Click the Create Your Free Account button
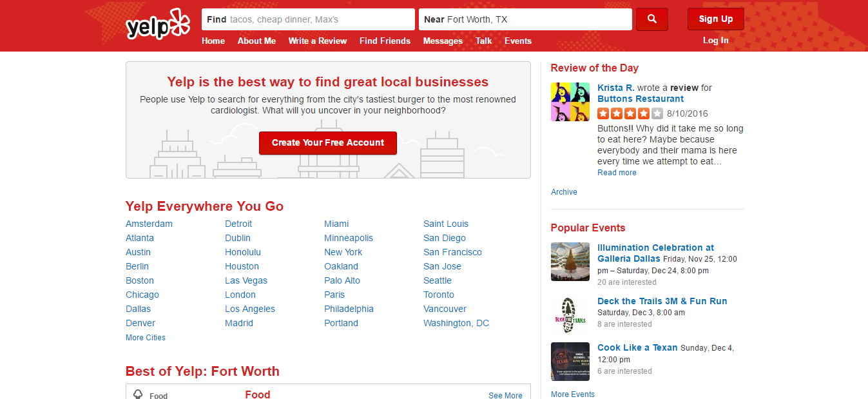Image resolution: width=868 pixels, height=399 pixels. [x=327, y=143]
